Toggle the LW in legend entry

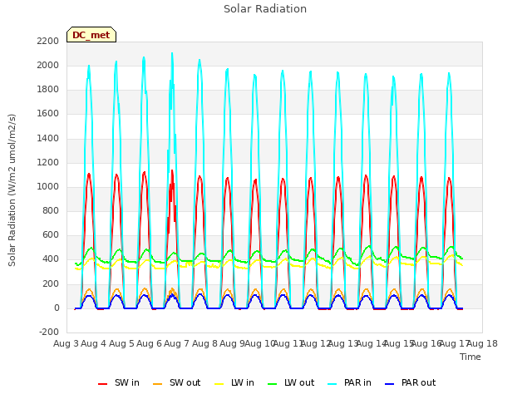tap(234, 382)
